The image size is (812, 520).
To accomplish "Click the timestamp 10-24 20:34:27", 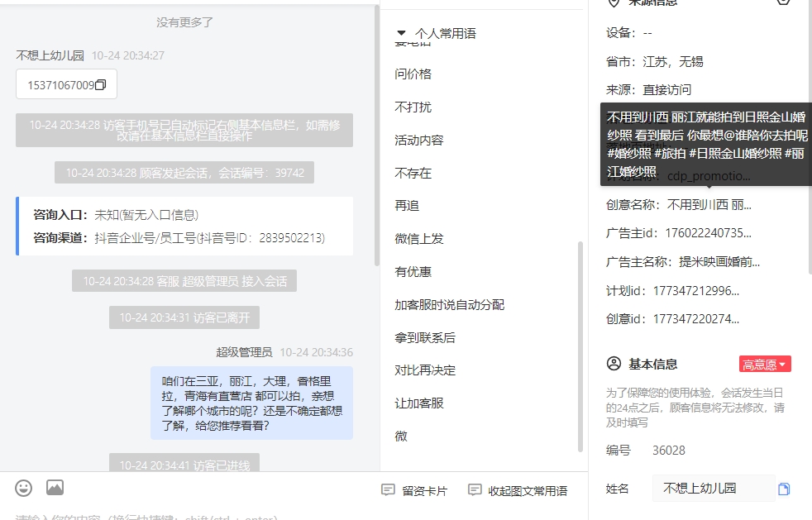I will pos(128,55).
